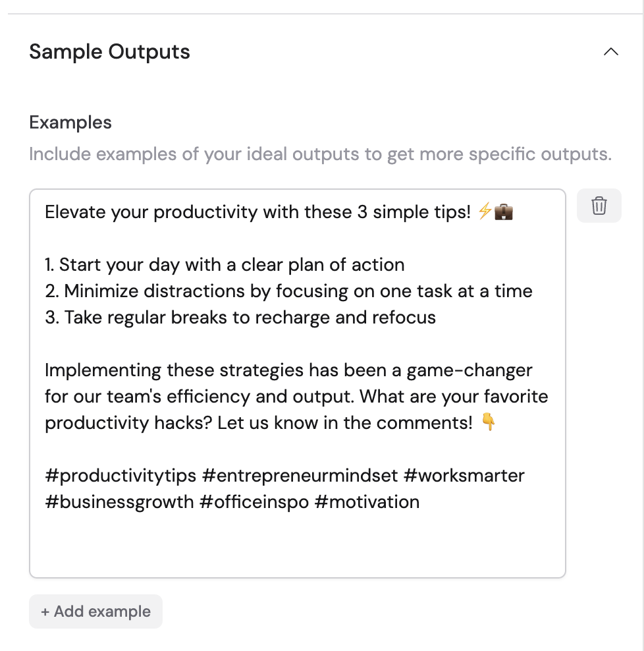Screen dimensions: 644x651
Task: Place cursor on the hashtag line
Action: (283, 476)
